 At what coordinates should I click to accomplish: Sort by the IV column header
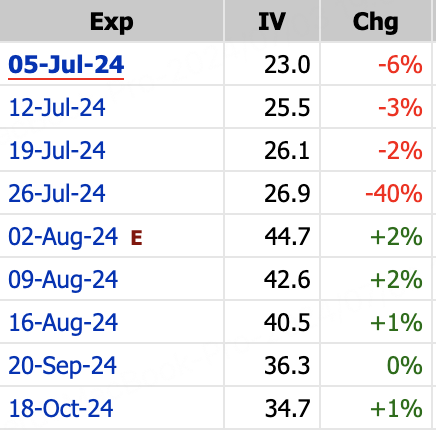coord(272,22)
